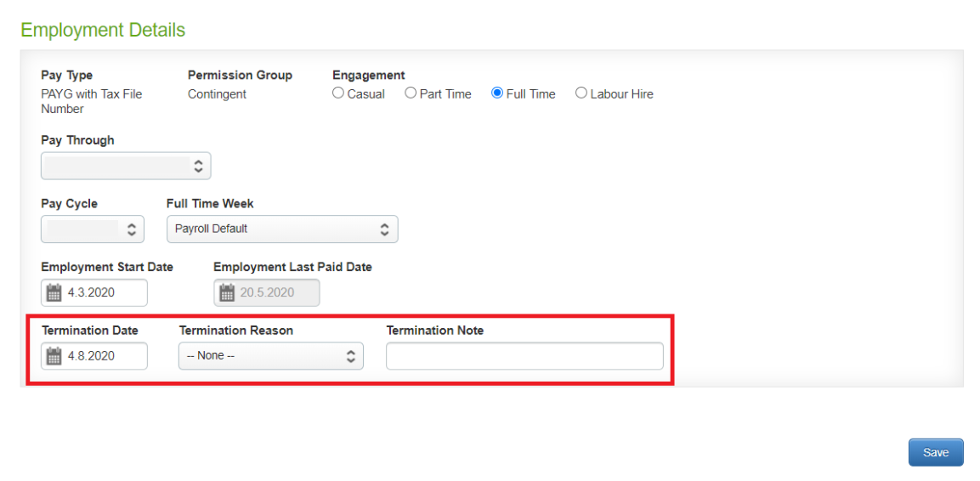This screenshot has width=980, height=481.
Task: Click the Employment Details heading
Action: click(103, 30)
